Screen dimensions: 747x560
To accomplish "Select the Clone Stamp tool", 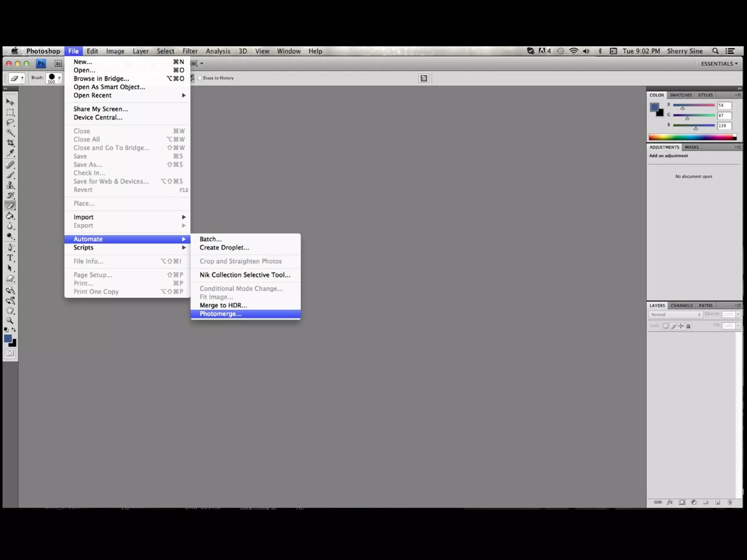I will [10, 185].
